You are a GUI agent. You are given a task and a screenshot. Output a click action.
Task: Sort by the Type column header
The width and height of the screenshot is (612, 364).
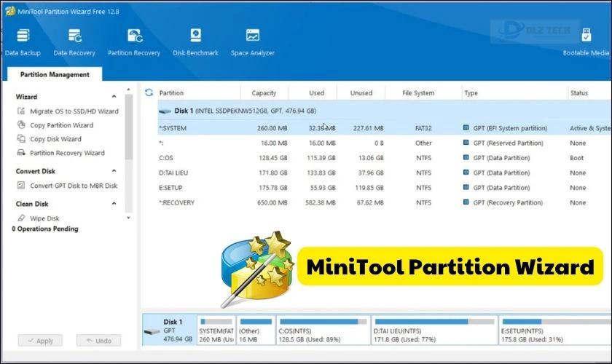(471, 93)
